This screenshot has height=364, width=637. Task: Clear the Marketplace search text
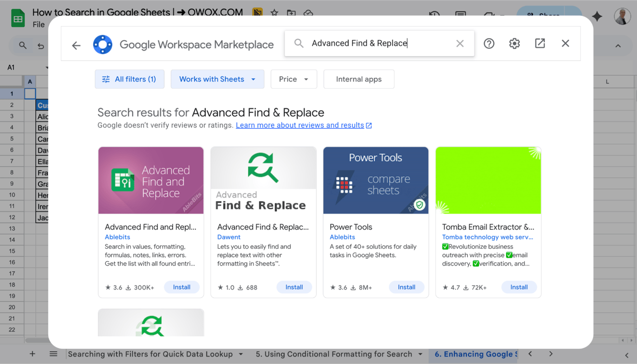(x=460, y=43)
